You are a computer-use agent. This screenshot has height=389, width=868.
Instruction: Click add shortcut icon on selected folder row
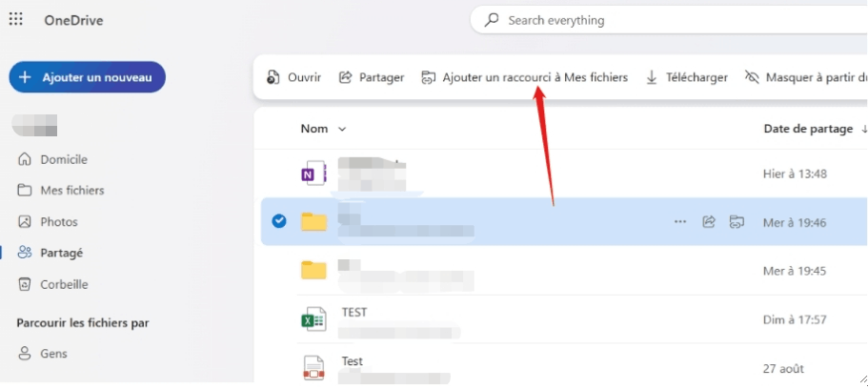tap(737, 221)
